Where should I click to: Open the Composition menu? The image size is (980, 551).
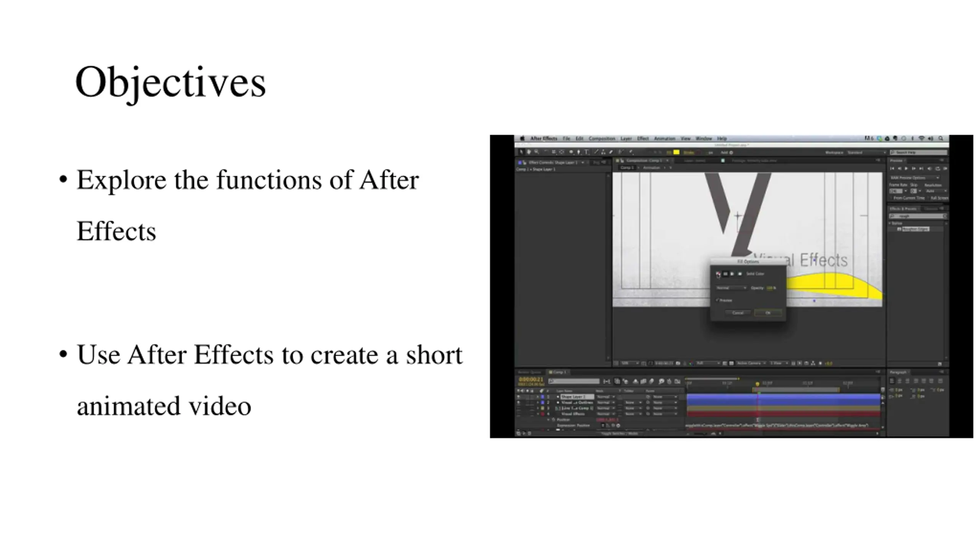click(x=602, y=139)
